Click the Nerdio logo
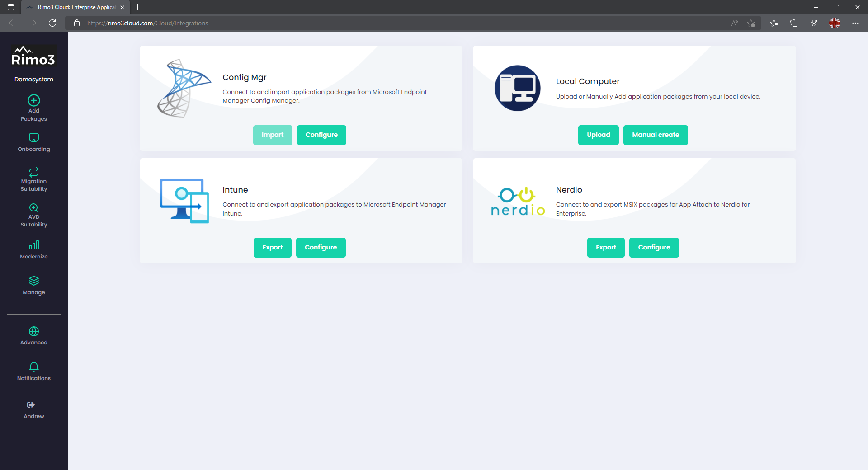868x470 pixels. 518,202
